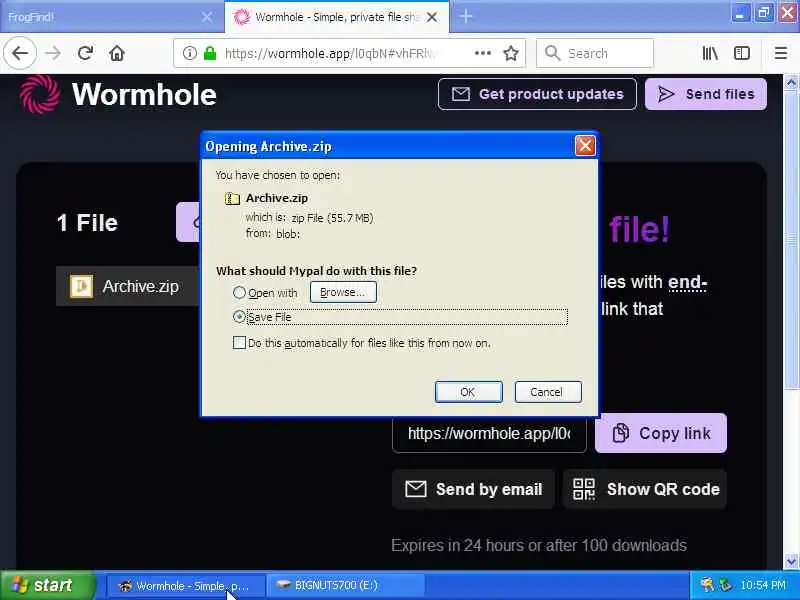Click the browser address bar URL
800x600 pixels.
coord(330,53)
